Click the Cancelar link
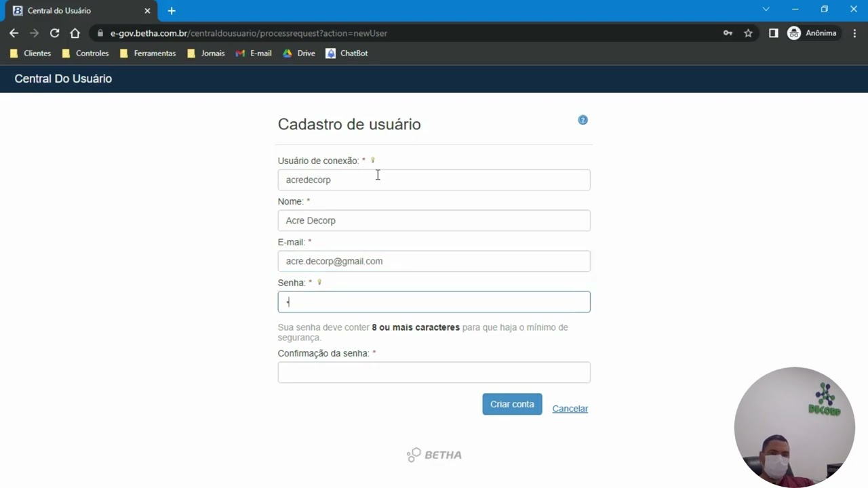 click(x=570, y=409)
